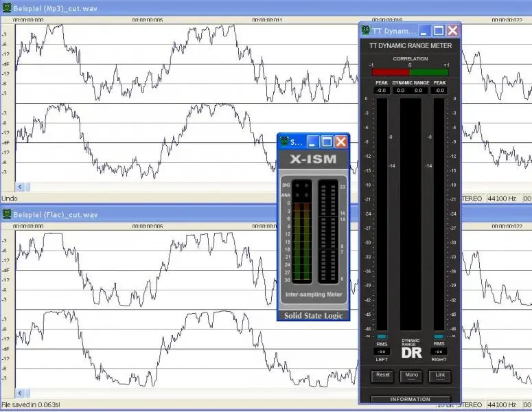Click the left RMS value display

click(382, 352)
